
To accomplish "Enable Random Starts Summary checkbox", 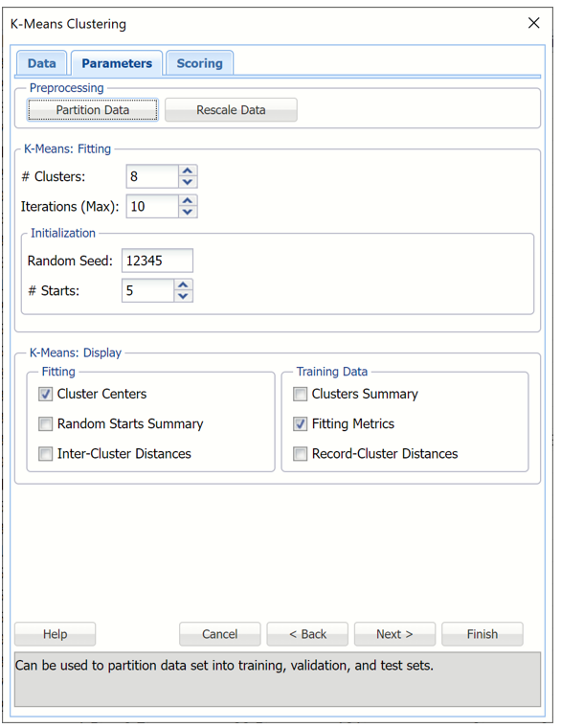I will 46,424.
